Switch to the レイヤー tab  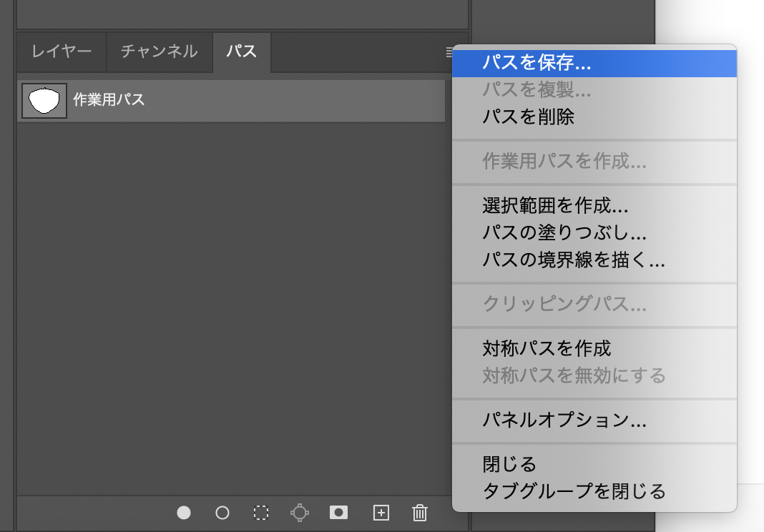click(x=60, y=51)
